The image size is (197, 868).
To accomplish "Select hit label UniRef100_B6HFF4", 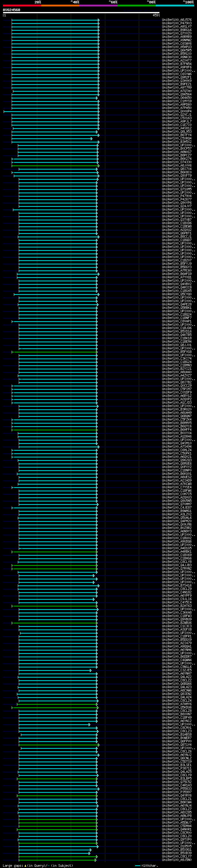I will click(177, 430).
